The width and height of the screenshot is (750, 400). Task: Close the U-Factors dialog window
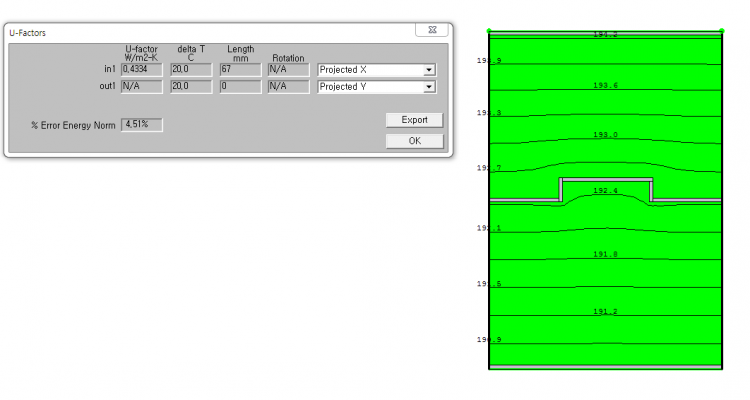click(x=431, y=32)
